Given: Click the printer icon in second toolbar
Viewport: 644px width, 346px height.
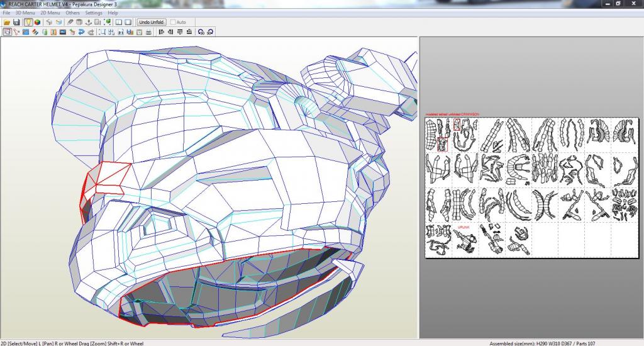Looking at the screenshot, I should (x=148, y=32).
